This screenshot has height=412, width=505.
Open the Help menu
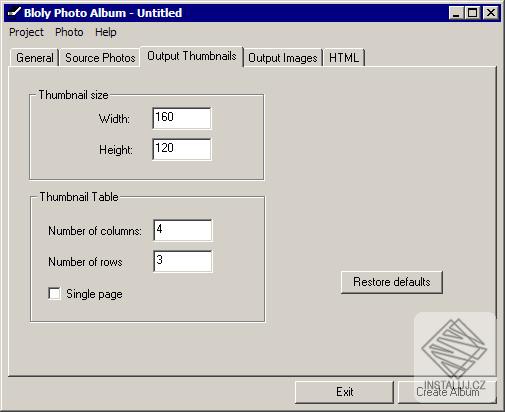tap(106, 32)
